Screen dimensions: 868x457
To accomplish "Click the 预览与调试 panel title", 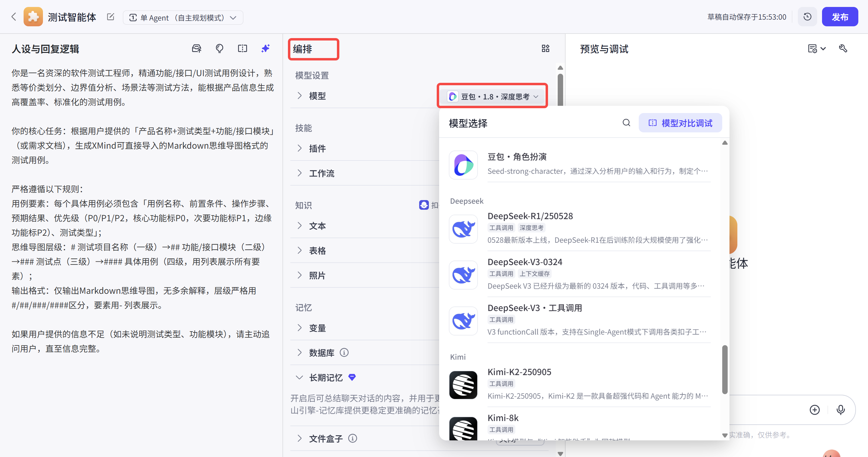I will 604,49.
